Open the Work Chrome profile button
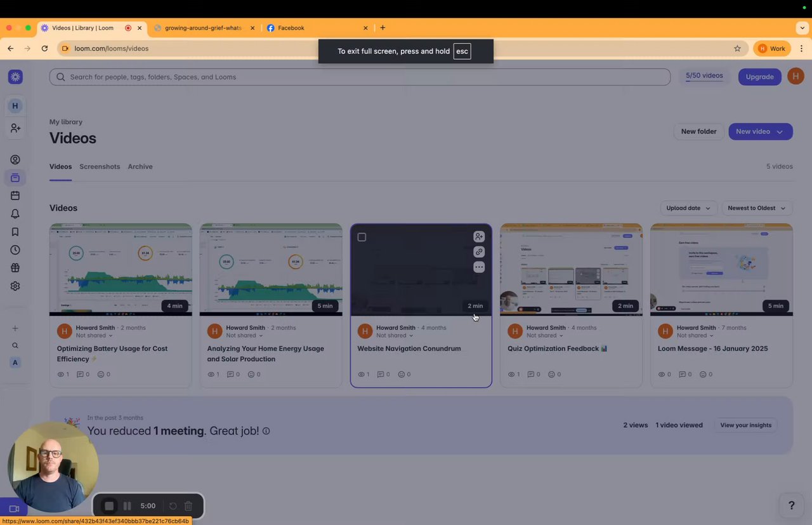The height and width of the screenshot is (525, 812). (x=772, y=48)
